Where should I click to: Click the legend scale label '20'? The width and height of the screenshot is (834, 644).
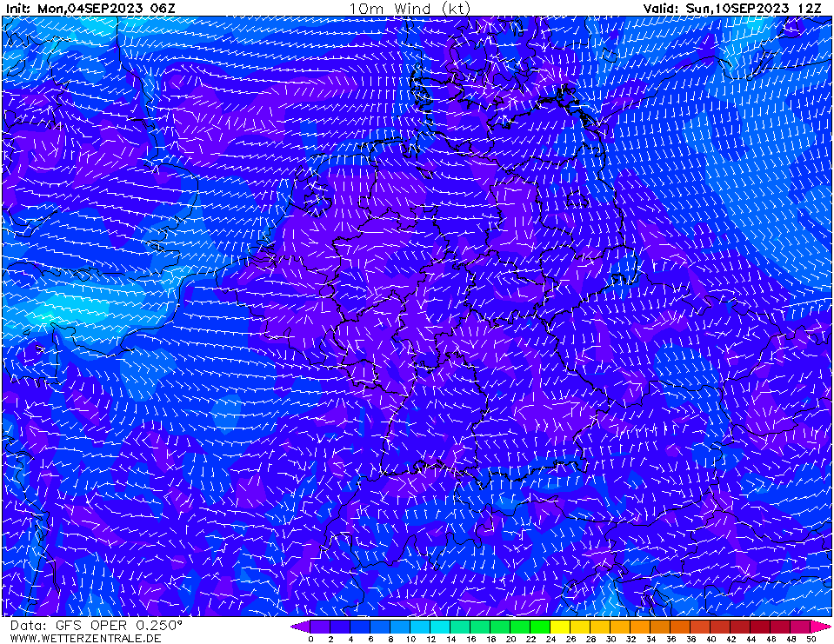510,639
